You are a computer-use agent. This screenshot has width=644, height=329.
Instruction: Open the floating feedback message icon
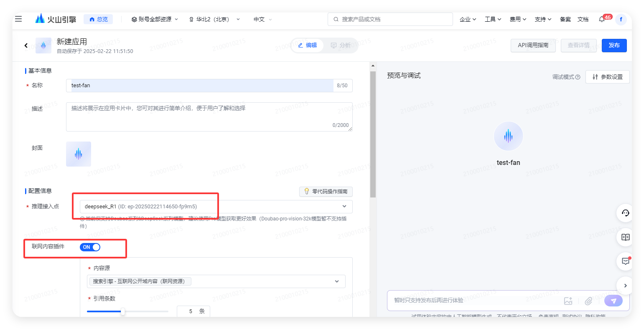point(625,261)
